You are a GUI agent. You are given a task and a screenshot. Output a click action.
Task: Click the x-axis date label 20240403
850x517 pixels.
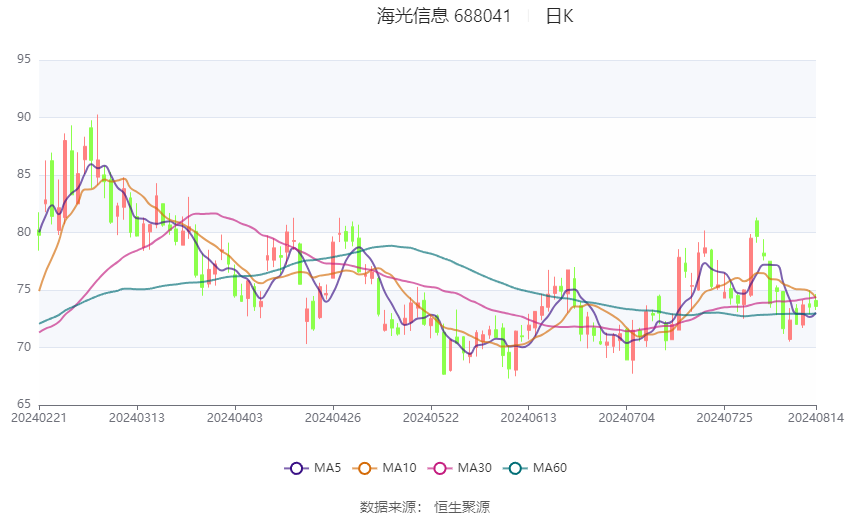235,418
